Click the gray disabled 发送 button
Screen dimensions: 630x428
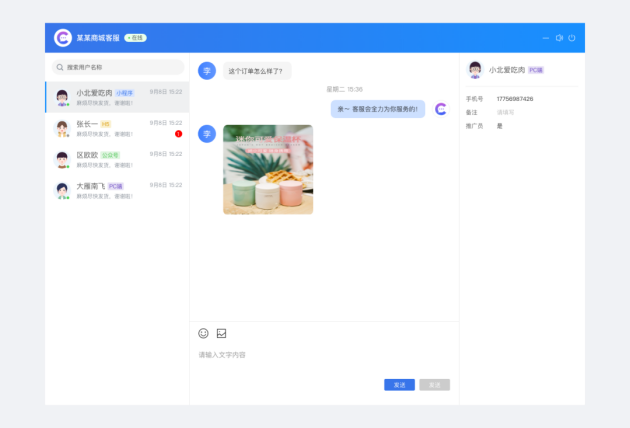pos(435,385)
